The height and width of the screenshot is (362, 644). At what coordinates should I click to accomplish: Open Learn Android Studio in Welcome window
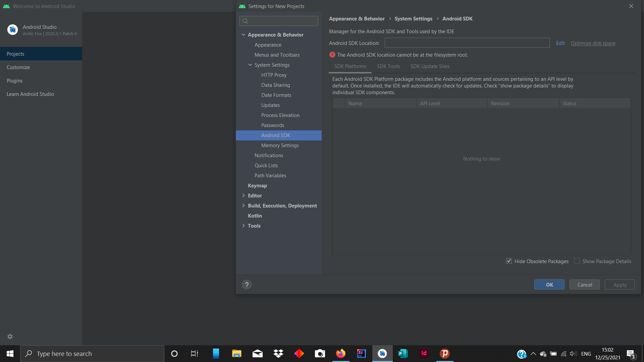pos(41,94)
